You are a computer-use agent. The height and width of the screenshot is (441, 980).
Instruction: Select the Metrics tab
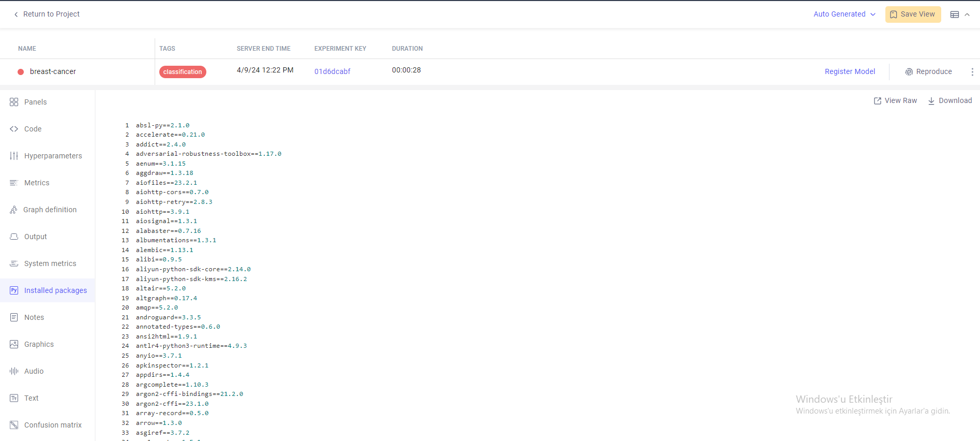point(48,183)
